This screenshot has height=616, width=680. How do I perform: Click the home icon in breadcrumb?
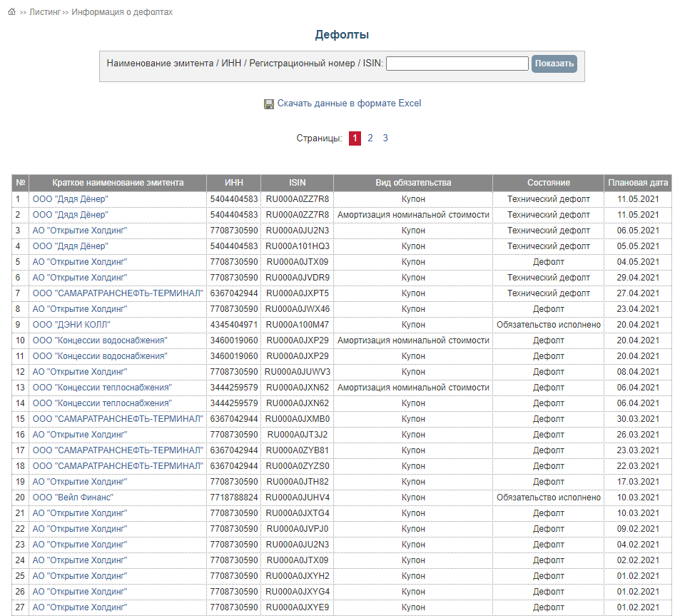[11, 12]
